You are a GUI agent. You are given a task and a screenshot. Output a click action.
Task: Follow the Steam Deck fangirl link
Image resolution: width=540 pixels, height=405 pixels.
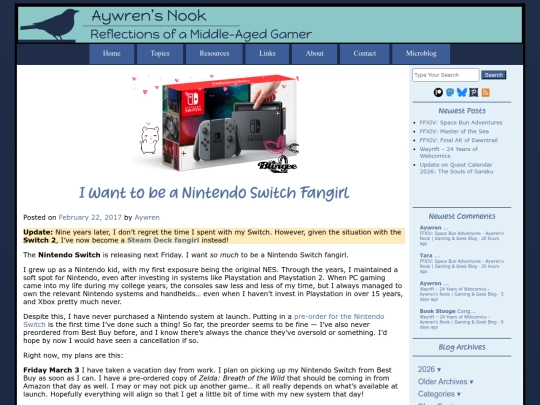tap(163, 240)
